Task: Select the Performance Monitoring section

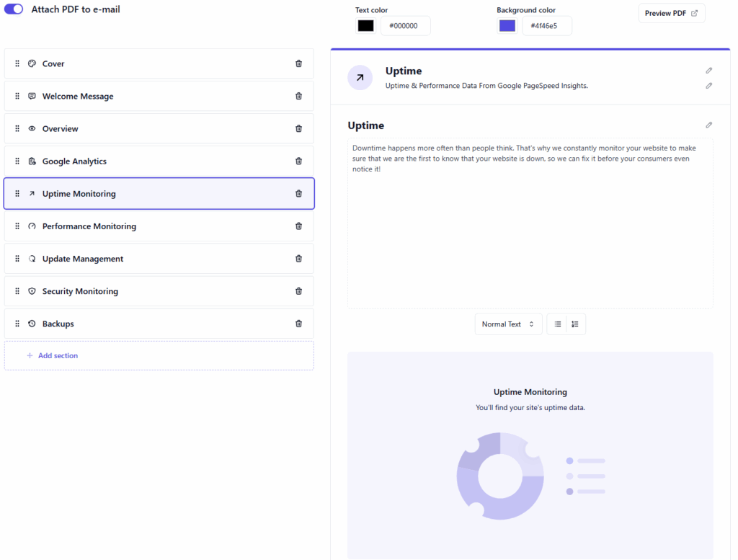Action: pyautogui.click(x=89, y=226)
